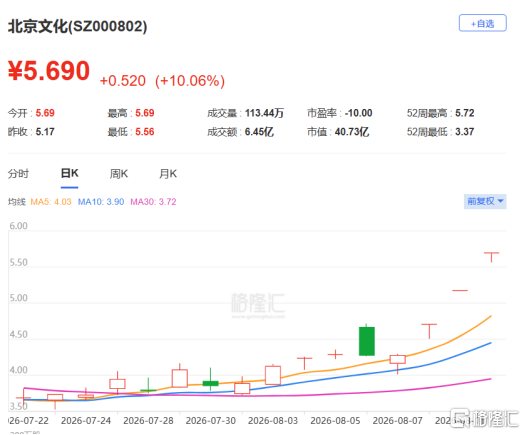This screenshot has width=525, height=435.
Task: Click the latest candlestick near 5.69
Action: [x=491, y=257]
